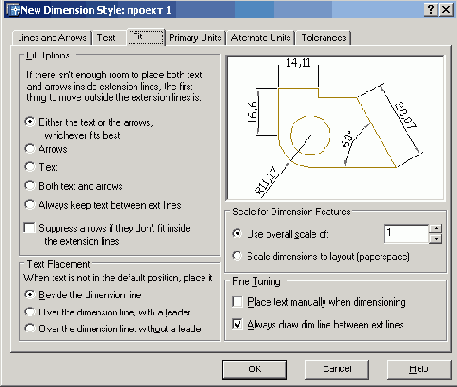Click the overall scale value field

[x=406, y=234]
